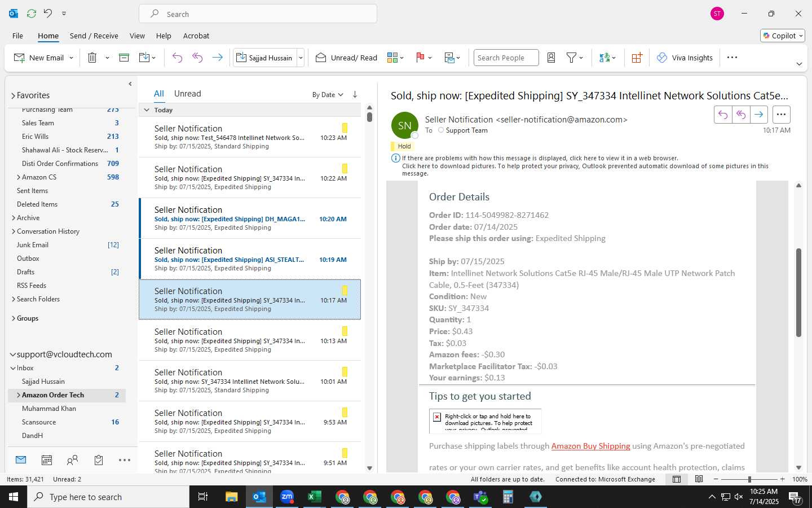Expand Search Folders
The height and width of the screenshot is (508, 812).
coord(13,299)
